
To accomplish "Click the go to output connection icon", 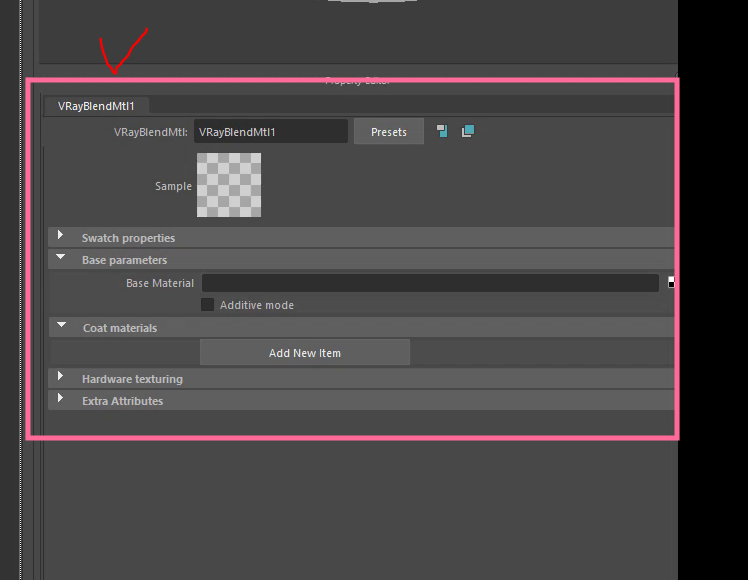I will coord(468,131).
